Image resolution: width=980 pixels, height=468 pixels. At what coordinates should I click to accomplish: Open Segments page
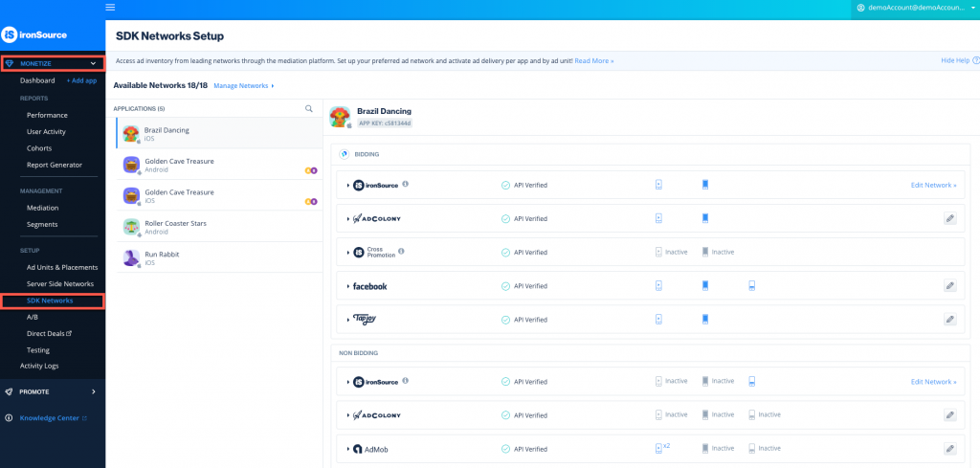42,224
